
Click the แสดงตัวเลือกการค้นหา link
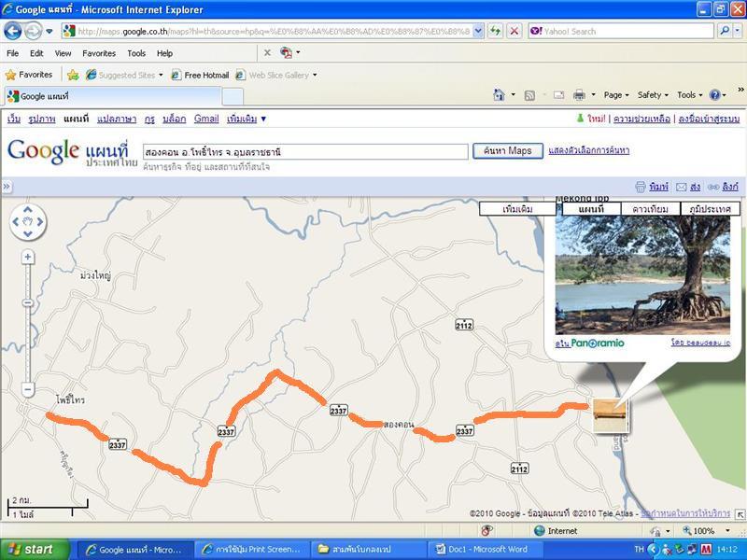tap(589, 150)
